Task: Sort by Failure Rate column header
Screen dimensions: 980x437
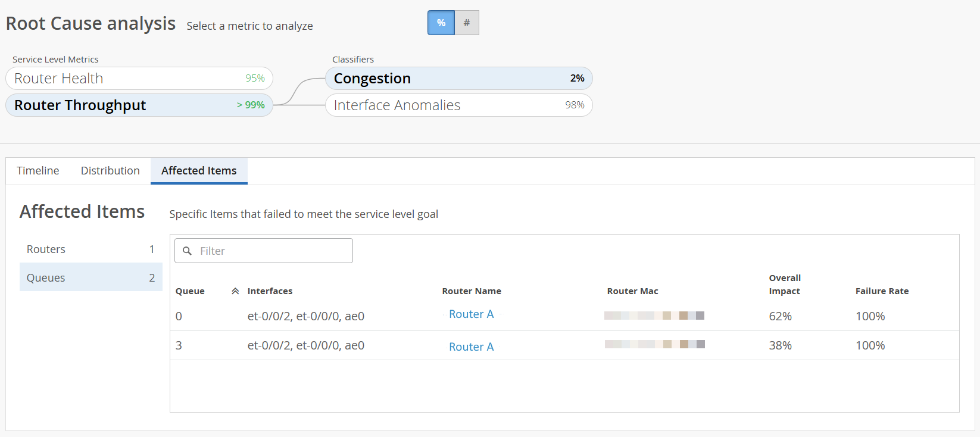Action: point(882,291)
